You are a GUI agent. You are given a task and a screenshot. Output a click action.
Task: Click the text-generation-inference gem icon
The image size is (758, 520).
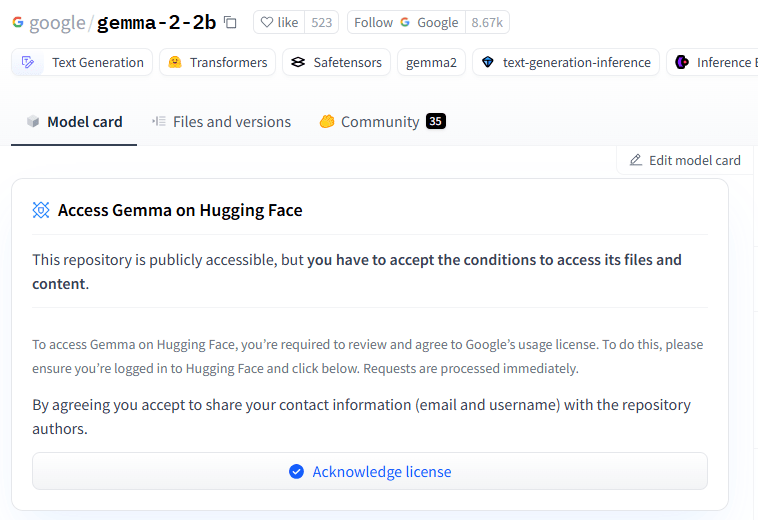point(488,62)
